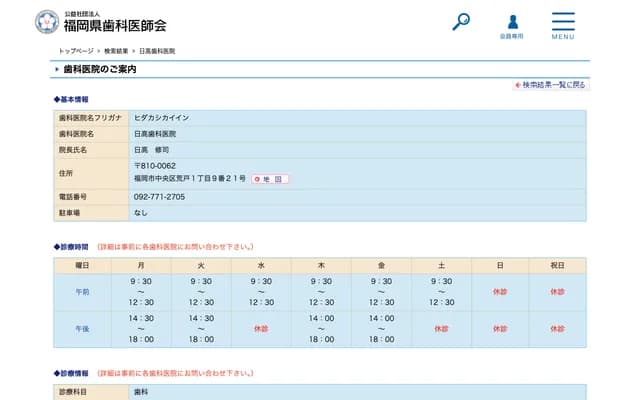The height and width of the screenshot is (400, 640).
Task: Click the 午前 row label
Action: [x=82, y=292]
